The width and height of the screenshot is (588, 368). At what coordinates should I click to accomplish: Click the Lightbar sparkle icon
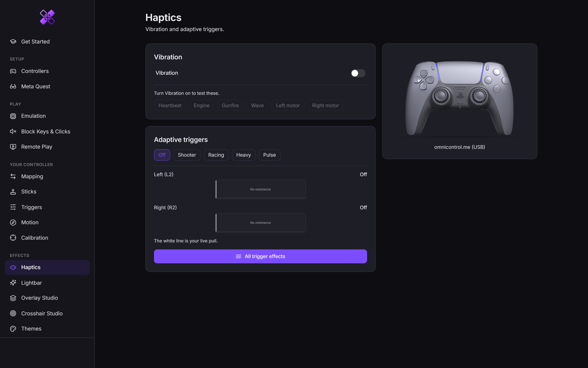pos(13,283)
